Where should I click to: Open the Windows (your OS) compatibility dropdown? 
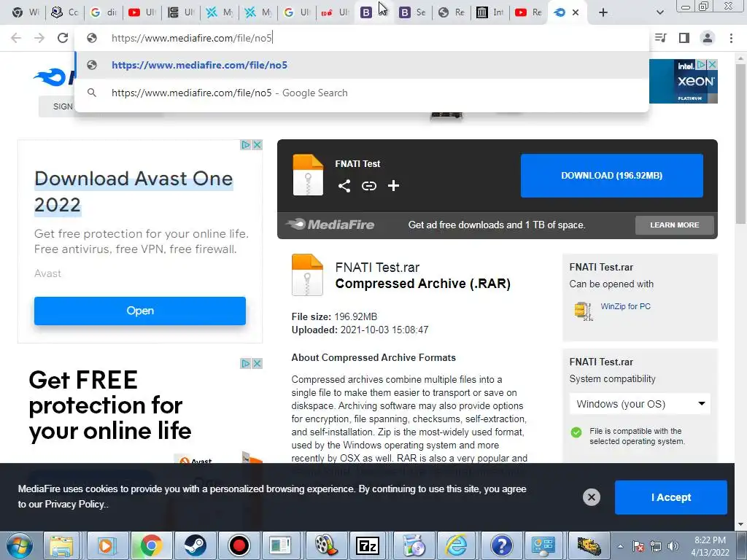pos(640,404)
